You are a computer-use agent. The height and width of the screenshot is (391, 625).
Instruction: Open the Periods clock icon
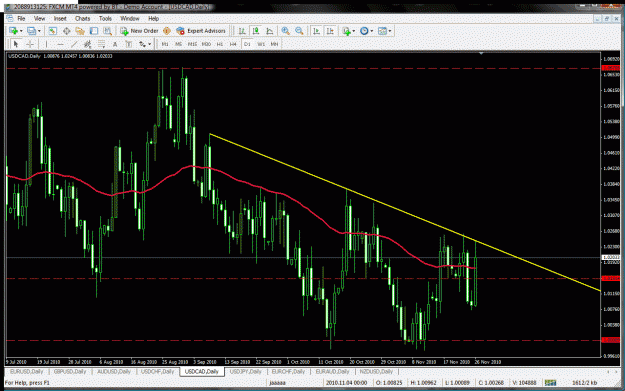point(364,31)
